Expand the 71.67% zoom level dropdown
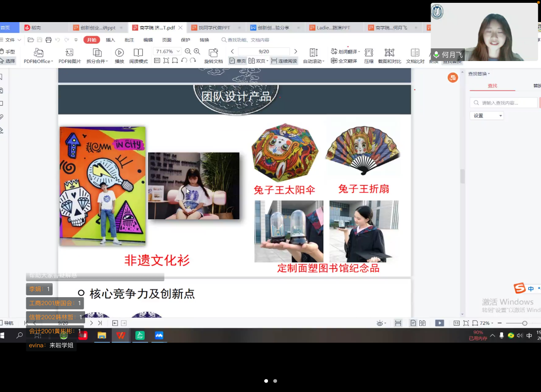541x392 pixels. coord(178,52)
